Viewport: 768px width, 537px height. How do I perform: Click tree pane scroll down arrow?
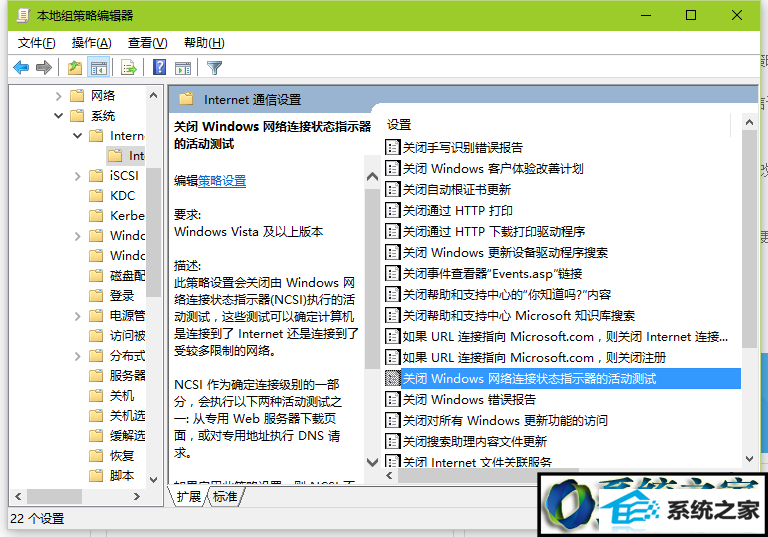point(153,480)
